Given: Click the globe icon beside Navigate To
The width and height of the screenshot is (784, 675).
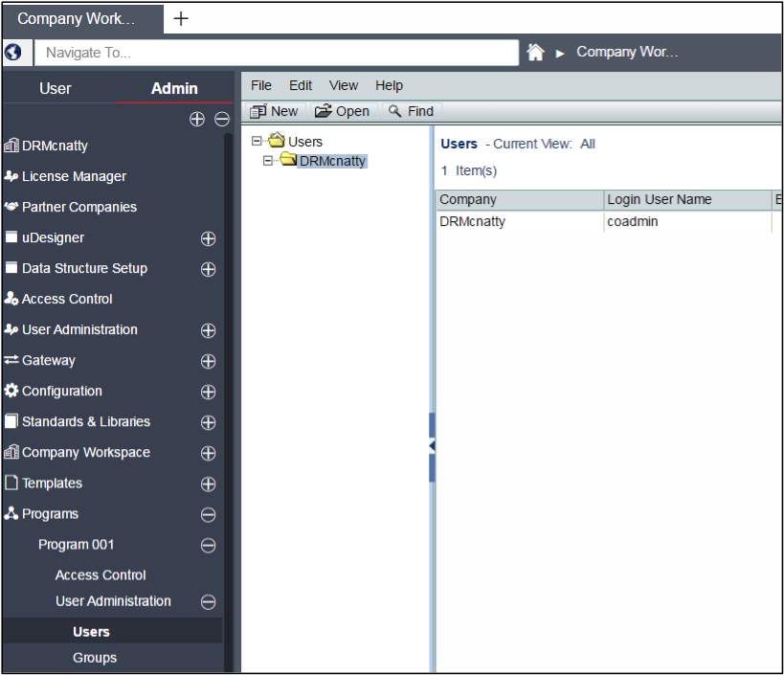Looking at the screenshot, I should coord(13,53).
